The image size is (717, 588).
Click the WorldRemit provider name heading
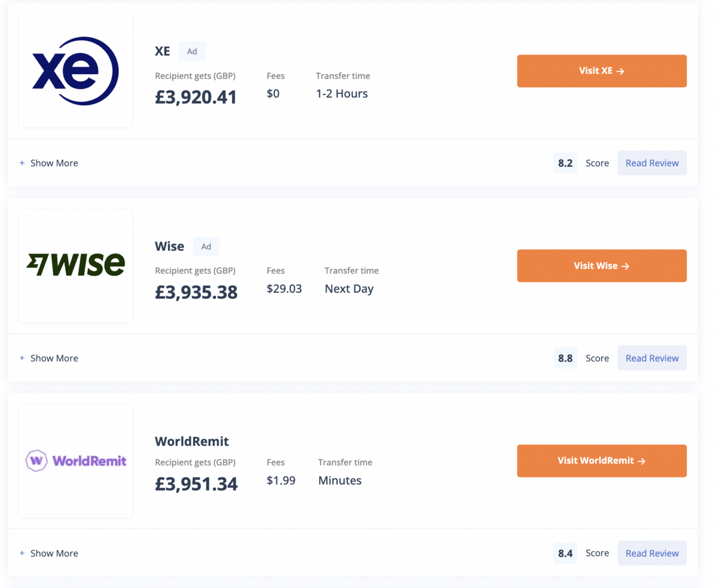point(192,442)
